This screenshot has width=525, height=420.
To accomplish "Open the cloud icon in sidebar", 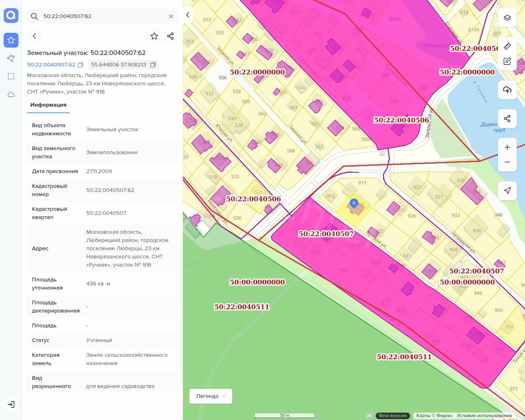I will pyautogui.click(x=11, y=94).
